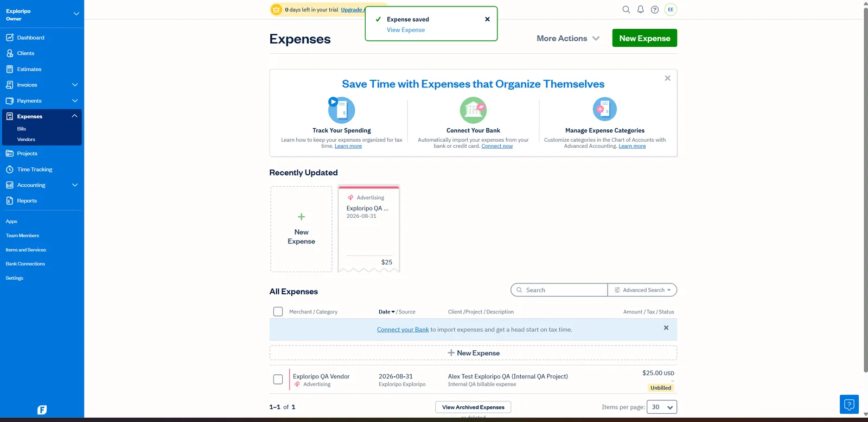Viewport: 868px width, 422px height.
Task: Click the plus icon in New Expense card
Action: pyautogui.click(x=302, y=217)
